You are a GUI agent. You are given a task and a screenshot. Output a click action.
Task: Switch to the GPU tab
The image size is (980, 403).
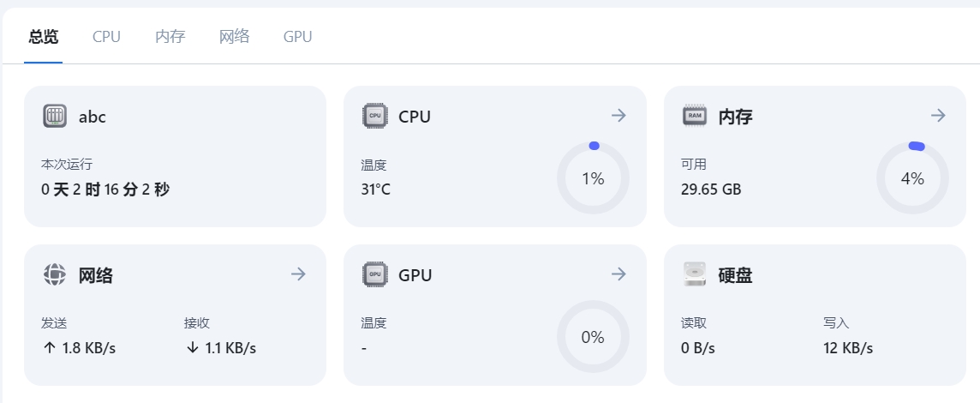click(x=297, y=37)
